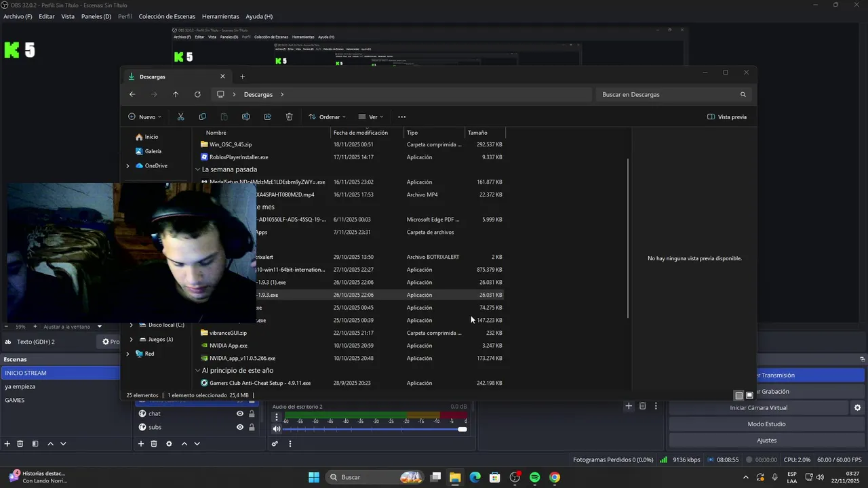Open the Ayuda (H) menu in OBS
This screenshot has width=868, height=488.
click(x=259, y=16)
